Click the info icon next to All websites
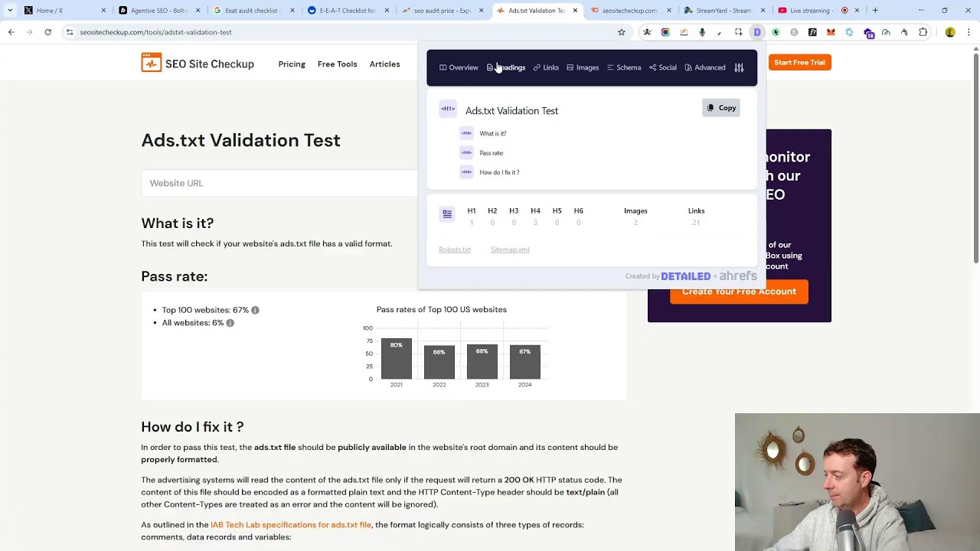The width and height of the screenshot is (980, 551). tap(230, 323)
